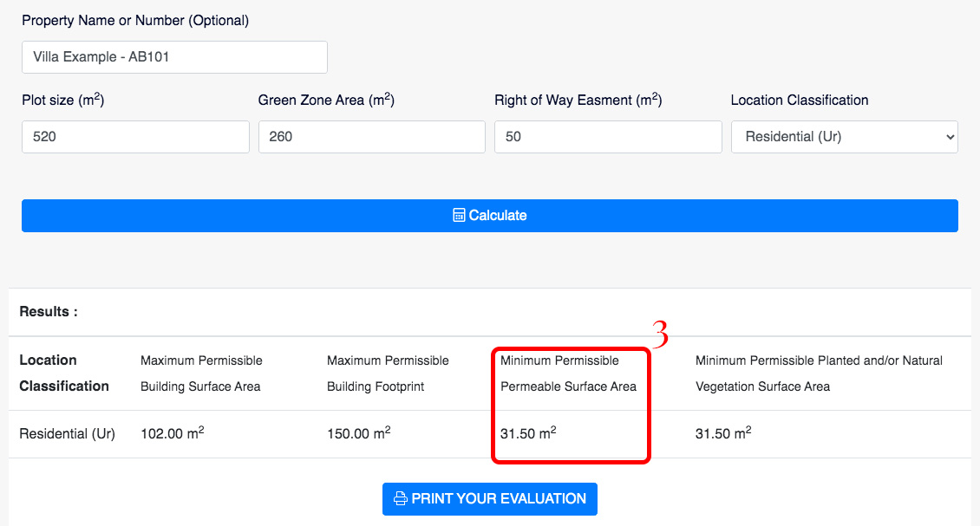
Task: Click the printer icon on print button
Action: [x=400, y=498]
